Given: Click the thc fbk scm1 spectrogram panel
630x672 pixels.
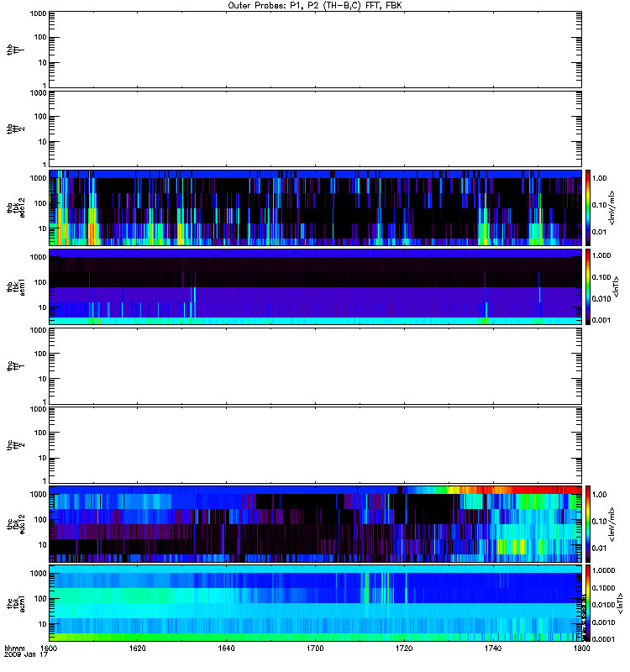Looking at the screenshot, I should 315,603.
